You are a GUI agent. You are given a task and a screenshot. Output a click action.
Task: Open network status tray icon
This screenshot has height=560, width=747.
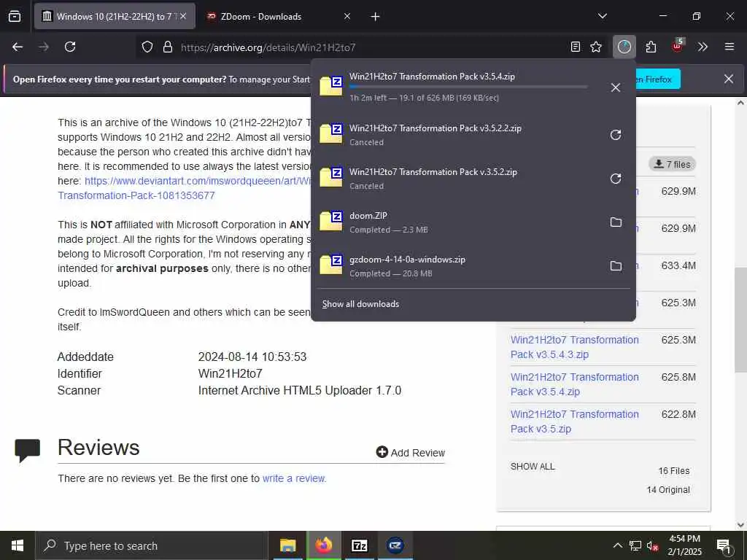(x=635, y=545)
